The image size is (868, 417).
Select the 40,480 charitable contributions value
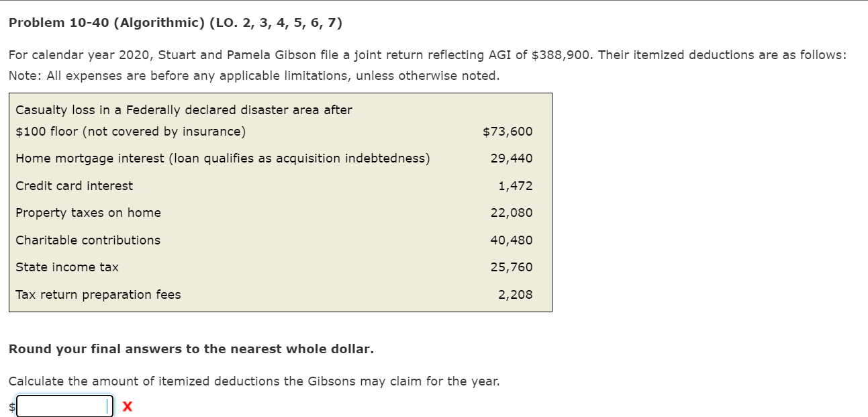[513, 240]
